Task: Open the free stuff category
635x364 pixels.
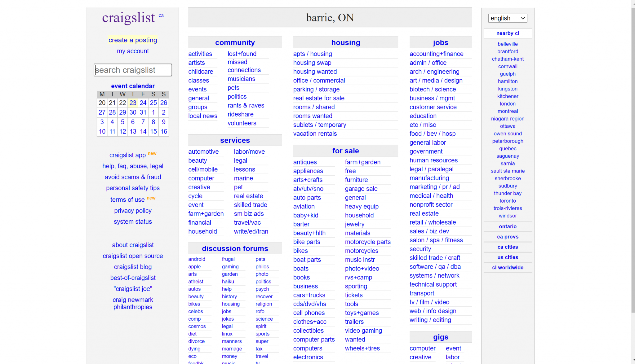Action: pos(350,171)
